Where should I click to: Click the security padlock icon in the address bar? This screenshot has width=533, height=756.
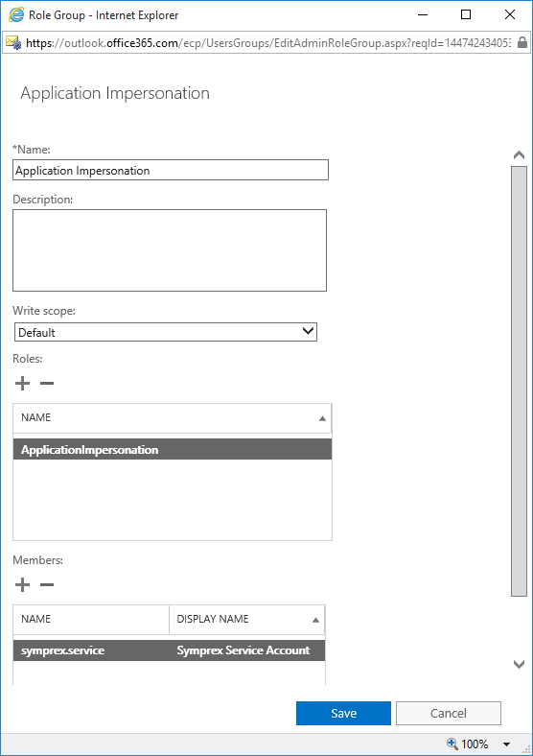click(521, 42)
